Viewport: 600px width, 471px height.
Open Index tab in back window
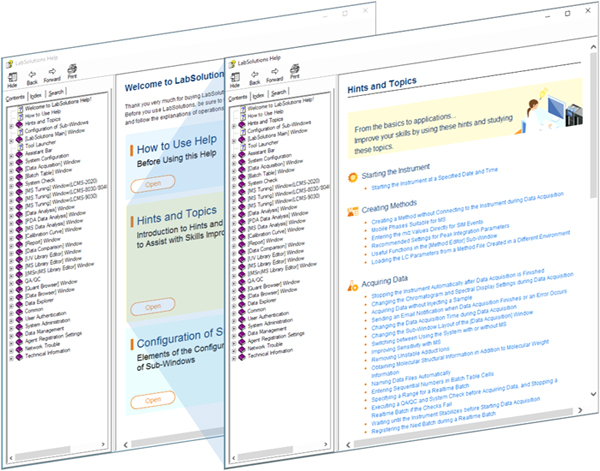[x=36, y=95]
